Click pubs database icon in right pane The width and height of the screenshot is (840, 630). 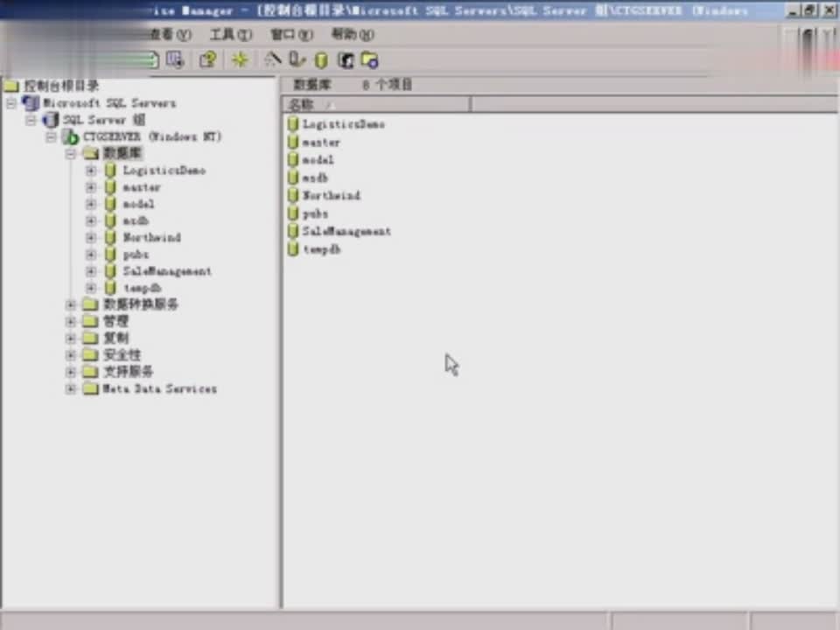[x=292, y=213]
